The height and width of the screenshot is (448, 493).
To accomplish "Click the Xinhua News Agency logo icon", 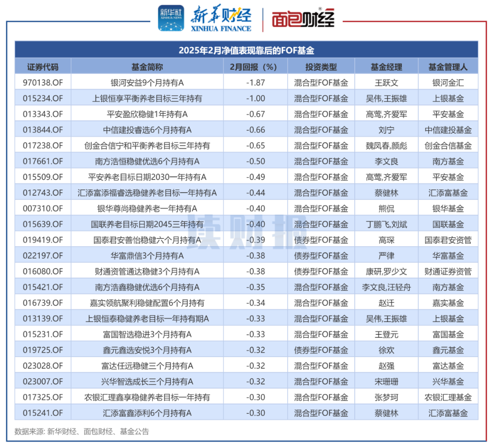I will [x=171, y=19].
